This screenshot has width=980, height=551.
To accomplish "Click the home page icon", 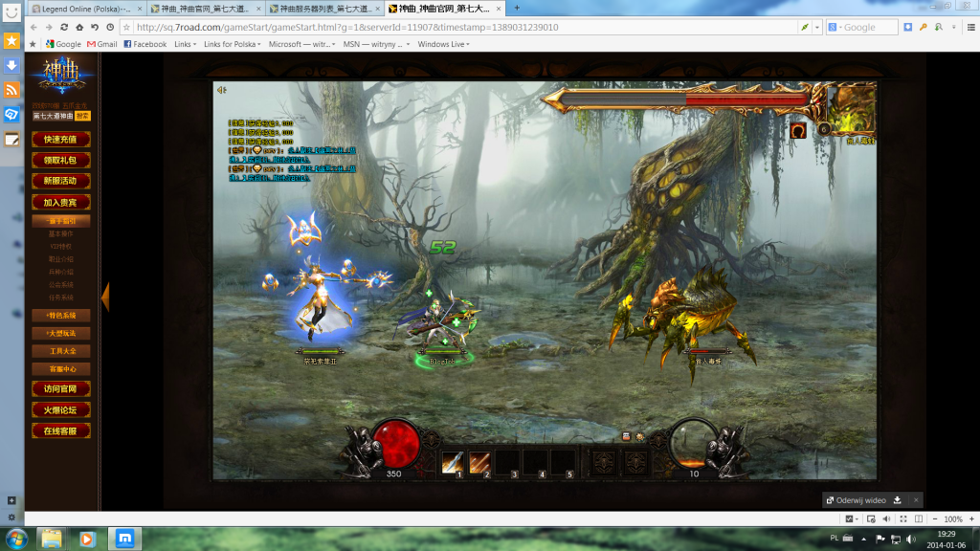I will pyautogui.click(x=79, y=28).
